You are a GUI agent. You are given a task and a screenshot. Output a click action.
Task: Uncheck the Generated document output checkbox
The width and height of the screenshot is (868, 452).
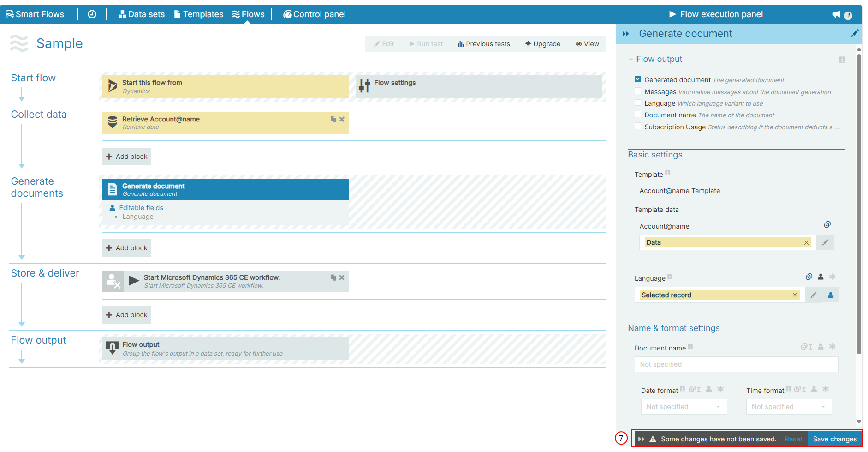pos(638,79)
